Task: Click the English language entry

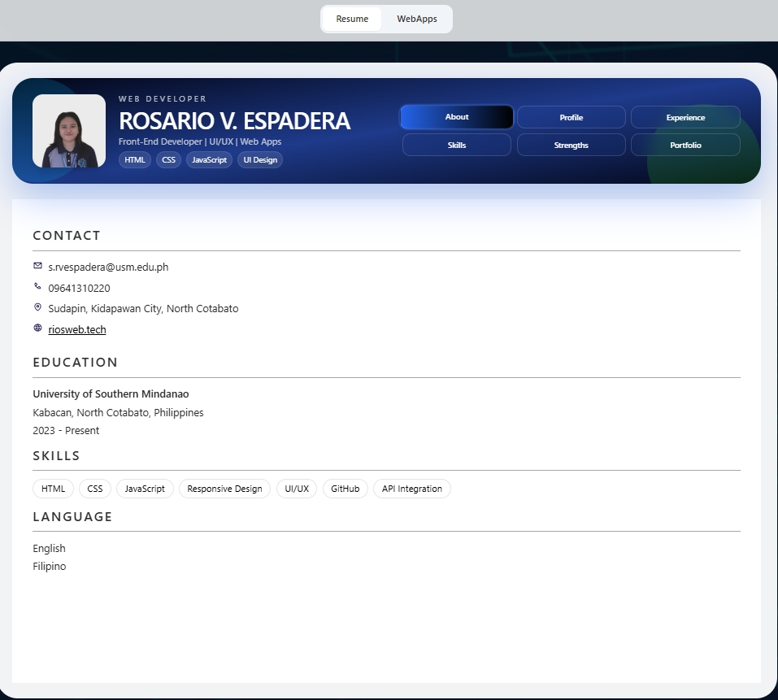Action: 49,548
